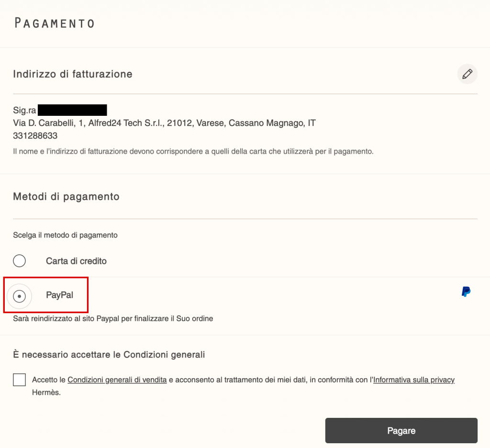Click the Indirizzo di fatturazione heading
Viewport: 490px width, 448px height.
73,74
